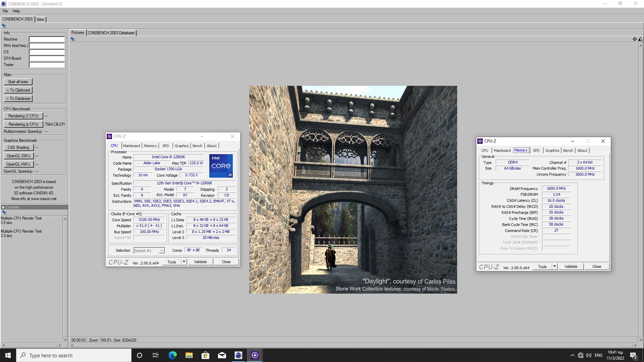Click console scrollbar up arrow
Viewport: 644px width, 362px height.
point(65,219)
